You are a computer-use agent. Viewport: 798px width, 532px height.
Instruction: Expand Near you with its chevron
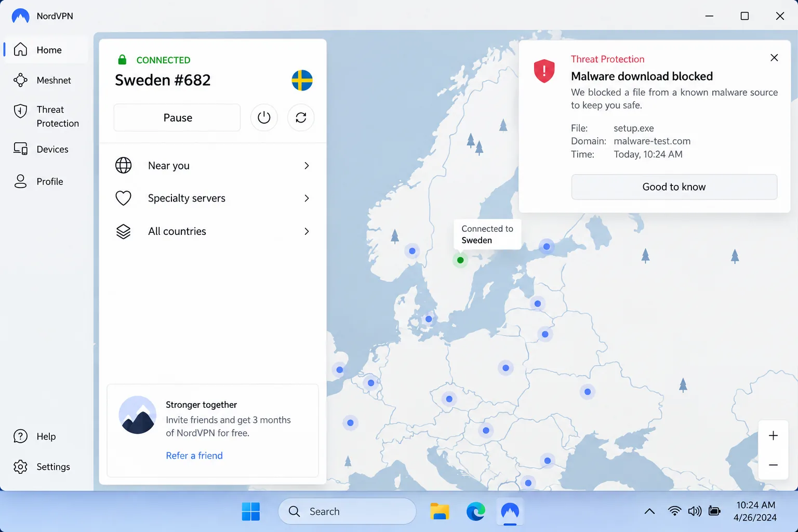pos(307,165)
